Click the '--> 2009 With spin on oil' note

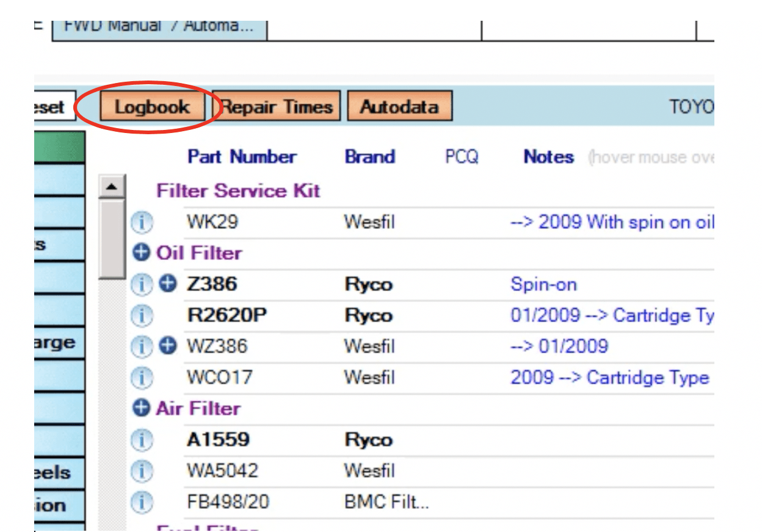coord(612,223)
